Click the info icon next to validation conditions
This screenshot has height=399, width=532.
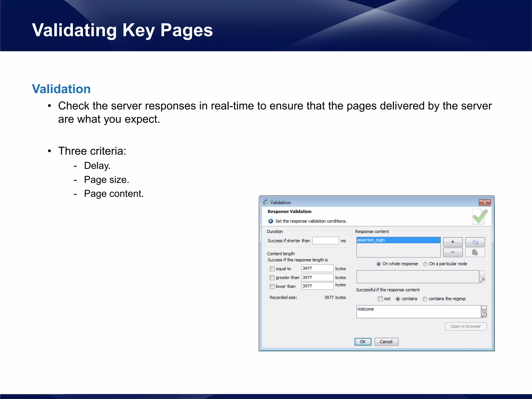click(271, 221)
